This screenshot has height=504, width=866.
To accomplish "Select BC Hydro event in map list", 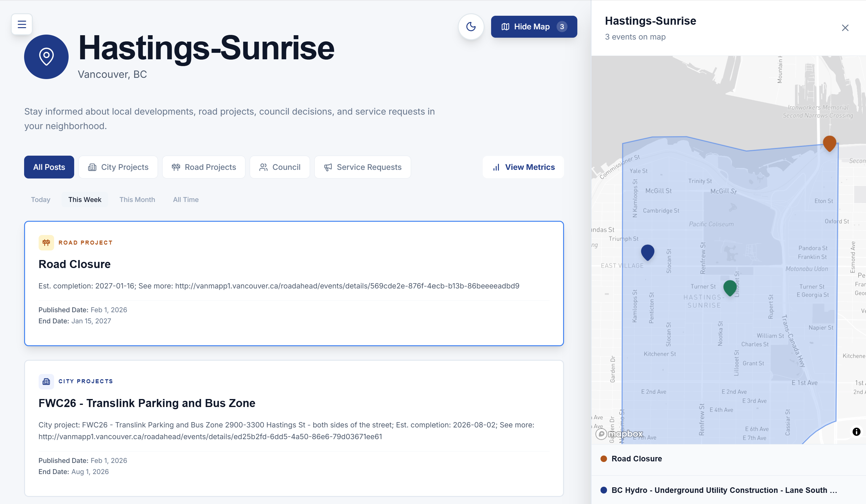I will (x=724, y=490).
